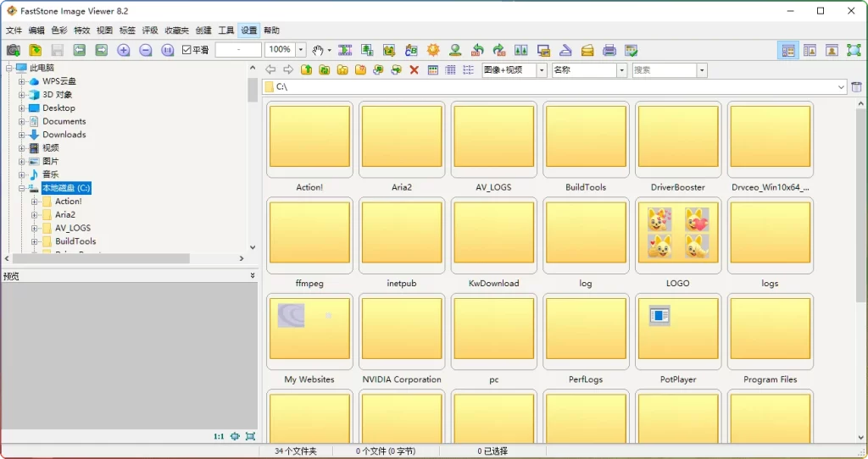
Task: Go to next image with right arrow icon
Action: tap(102, 50)
